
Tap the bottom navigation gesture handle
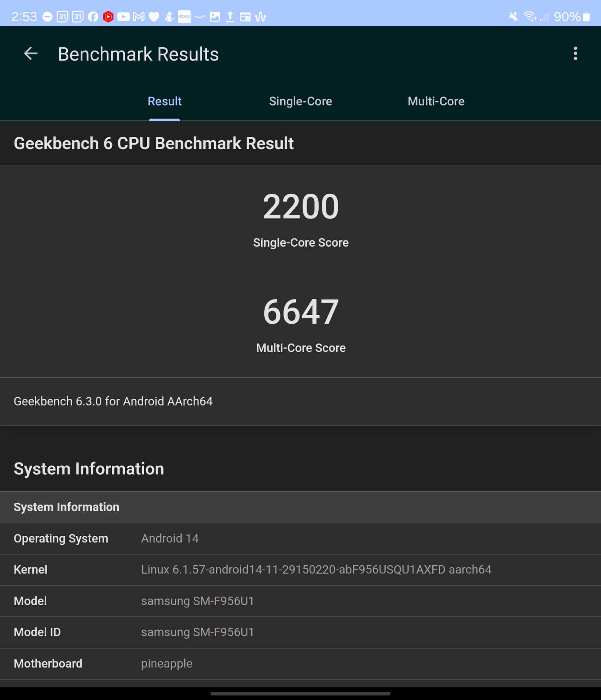pos(300,694)
